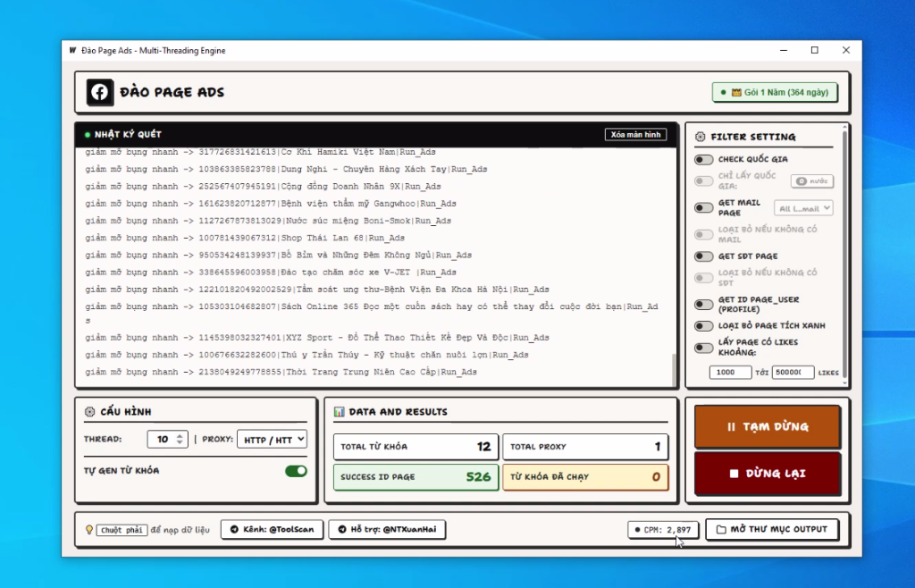Image resolution: width=915 pixels, height=588 pixels.
Task: Click the Chuột phải hint tag
Action: [x=122, y=530]
